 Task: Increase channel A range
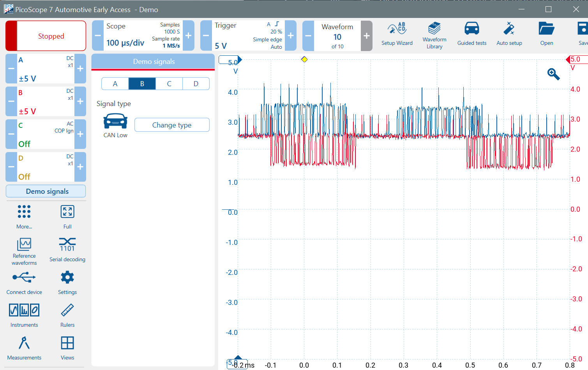coord(80,69)
